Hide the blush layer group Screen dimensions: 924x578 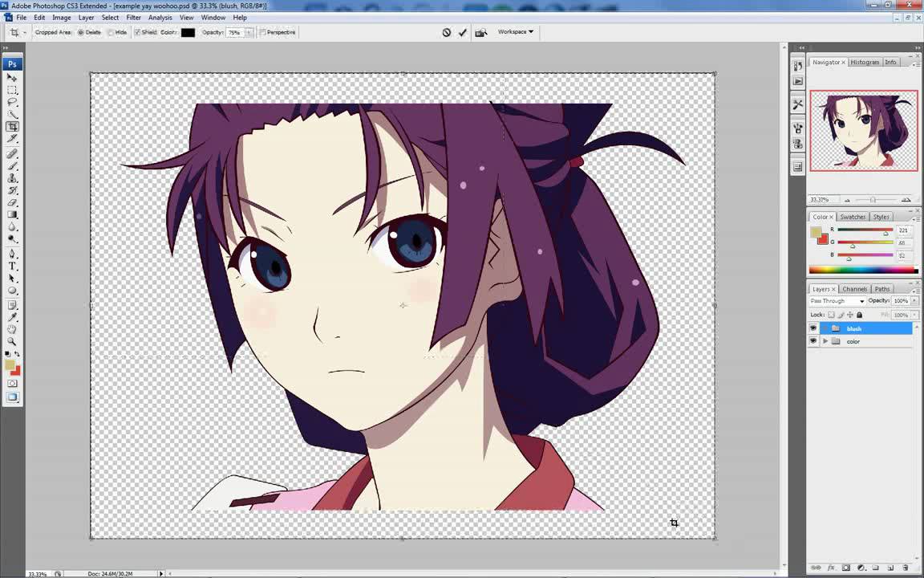813,328
